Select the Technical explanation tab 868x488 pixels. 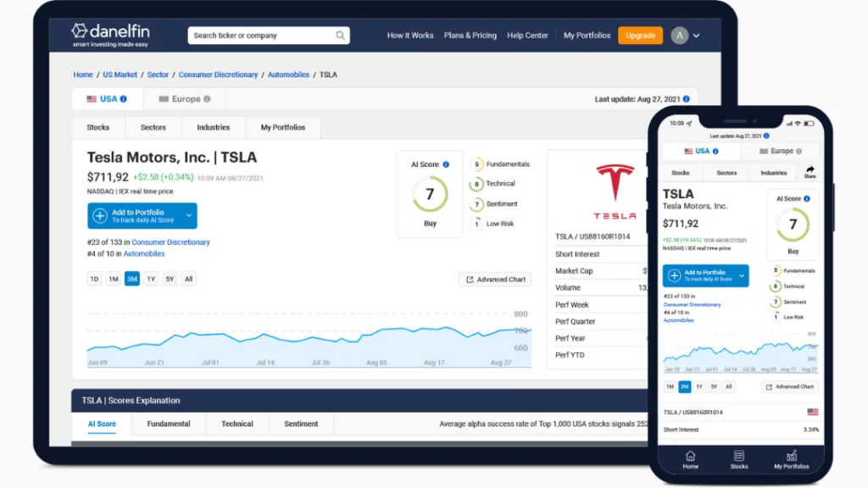237,424
